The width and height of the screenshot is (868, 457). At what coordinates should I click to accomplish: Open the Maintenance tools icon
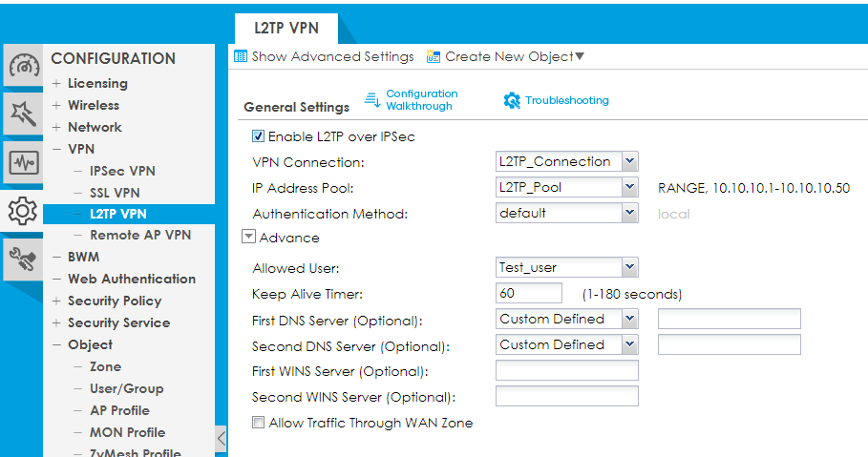[23, 256]
